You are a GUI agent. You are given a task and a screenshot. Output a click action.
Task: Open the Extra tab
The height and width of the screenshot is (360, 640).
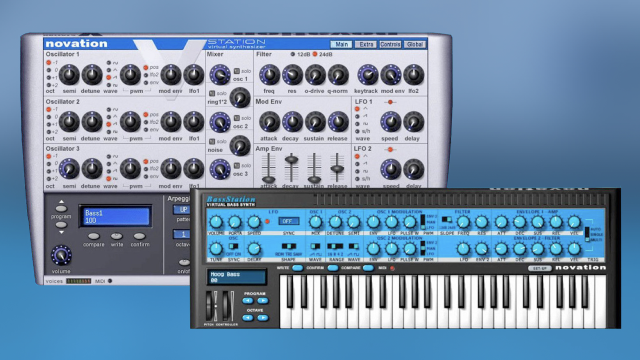coord(365,44)
